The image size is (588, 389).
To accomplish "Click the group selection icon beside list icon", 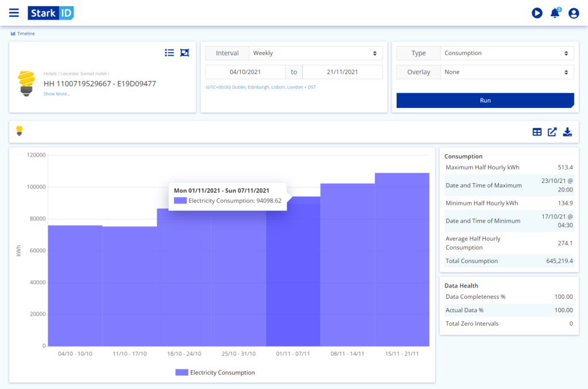I will pos(184,53).
